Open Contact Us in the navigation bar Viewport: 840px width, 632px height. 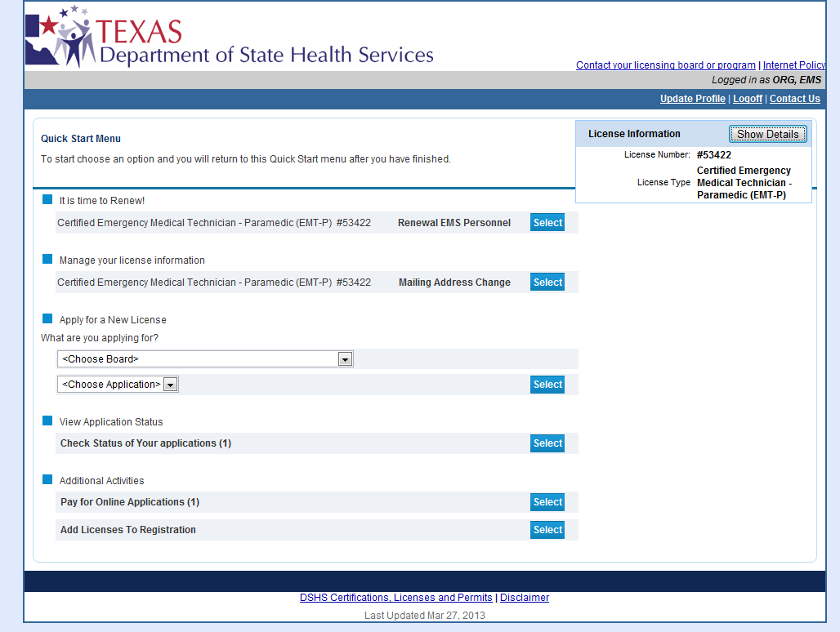(794, 99)
